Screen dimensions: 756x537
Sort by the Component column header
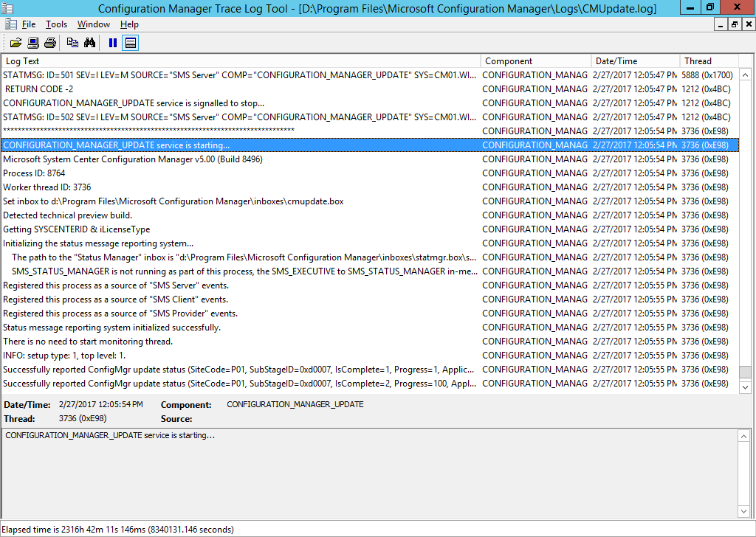point(536,61)
